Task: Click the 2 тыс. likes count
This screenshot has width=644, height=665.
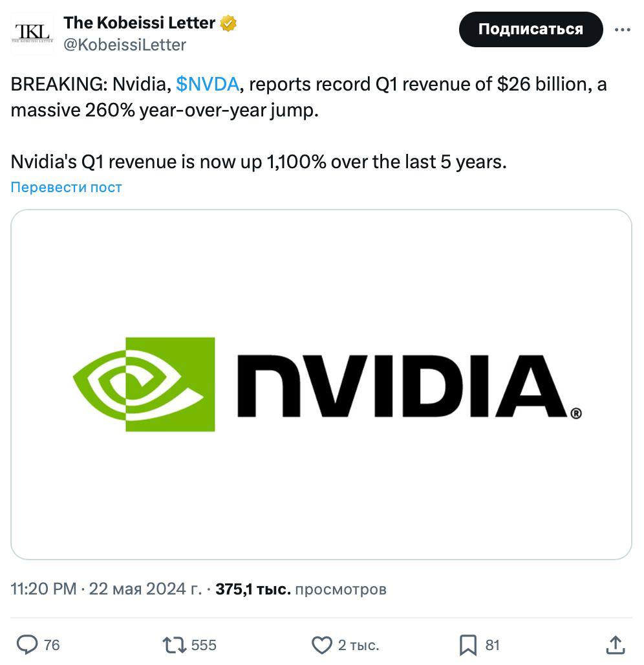Action: point(358,645)
